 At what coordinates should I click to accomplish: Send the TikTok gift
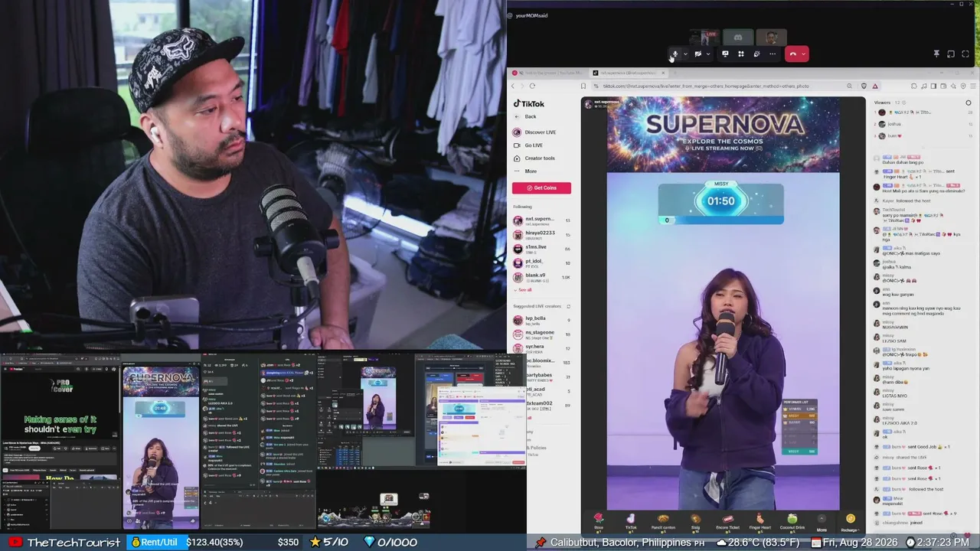(631, 522)
